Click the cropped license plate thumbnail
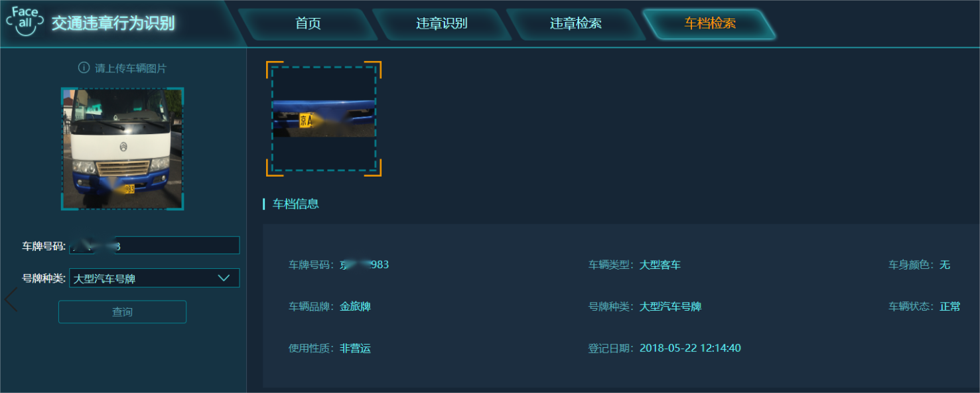 click(324, 119)
